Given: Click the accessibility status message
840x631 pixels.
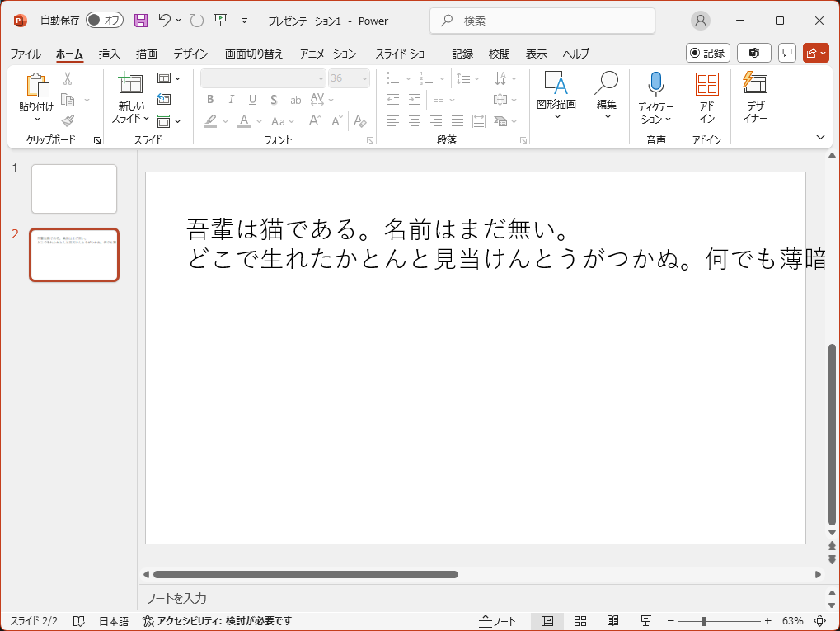Looking at the screenshot, I should tap(217, 621).
